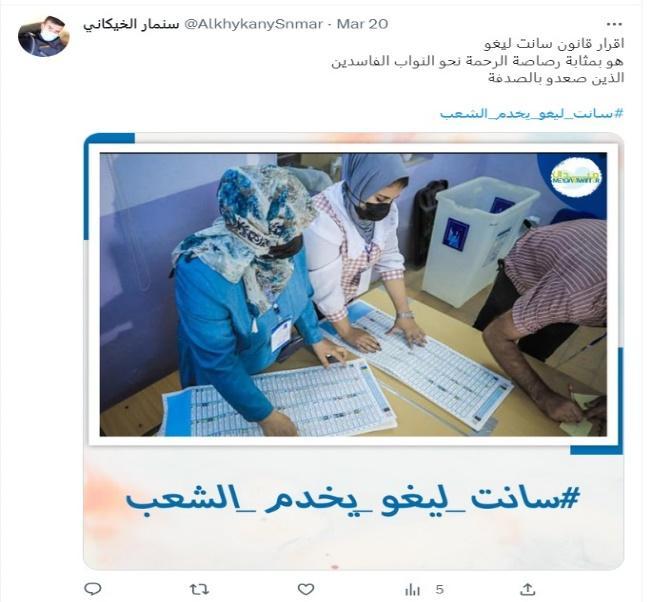Screen dimensions: 652x602
Task: Open the three-dot more options menu
Action: pos(614,24)
